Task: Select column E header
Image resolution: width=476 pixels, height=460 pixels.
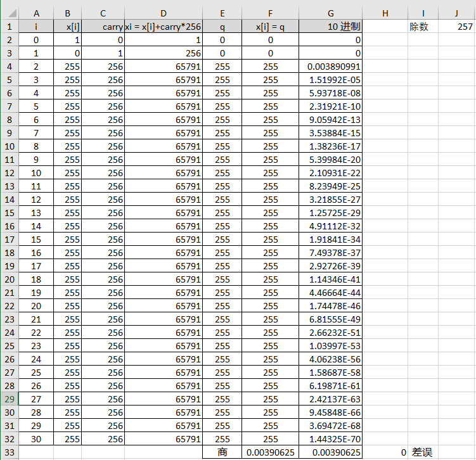Action: (222, 13)
